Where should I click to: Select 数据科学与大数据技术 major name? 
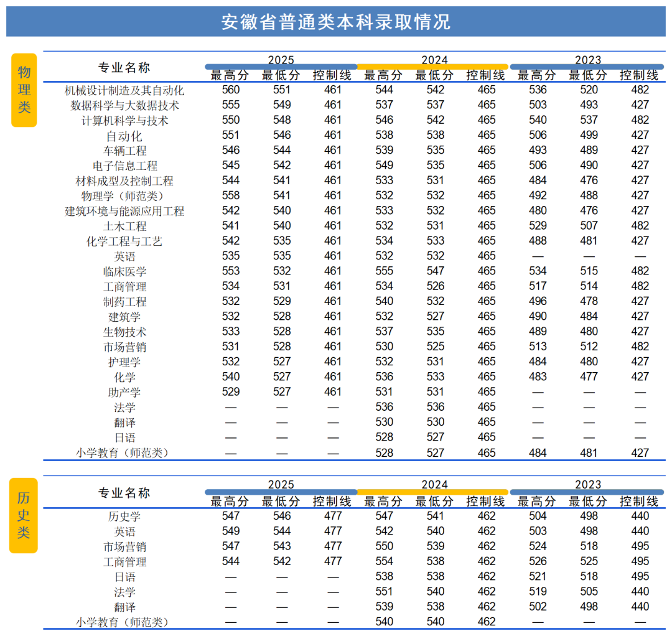[124, 105]
